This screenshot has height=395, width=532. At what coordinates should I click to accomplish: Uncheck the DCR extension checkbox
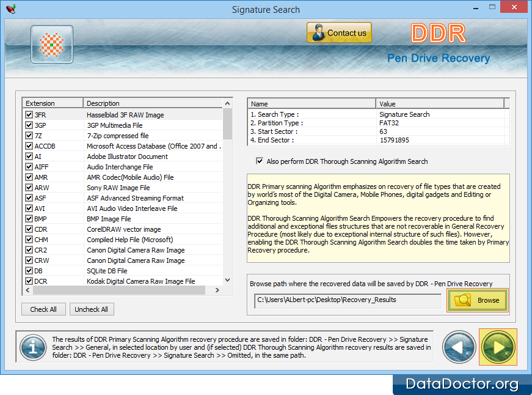click(x=29, y=281)
